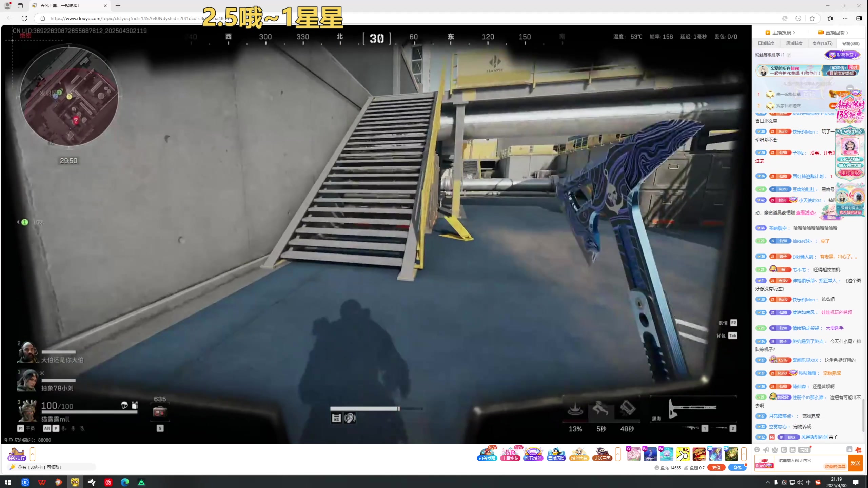Viewport: 868px width, 488px height.
Task: Toggle the browser sidebar icon
Action: [859, 18]
